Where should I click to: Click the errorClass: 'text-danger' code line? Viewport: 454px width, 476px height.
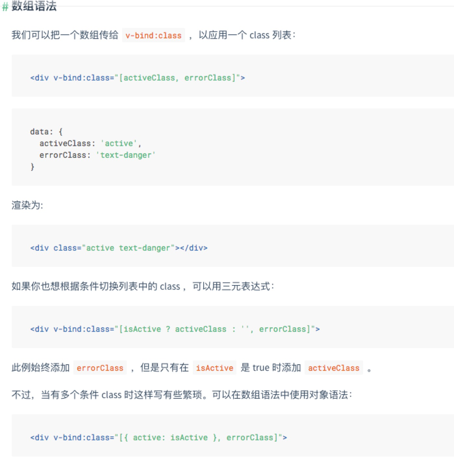click(x=97, y=155)
